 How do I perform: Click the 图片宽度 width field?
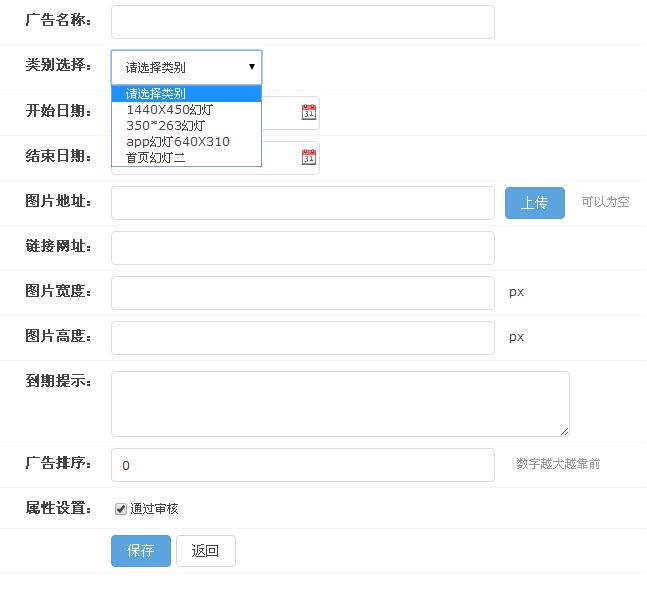pos(302,293)
